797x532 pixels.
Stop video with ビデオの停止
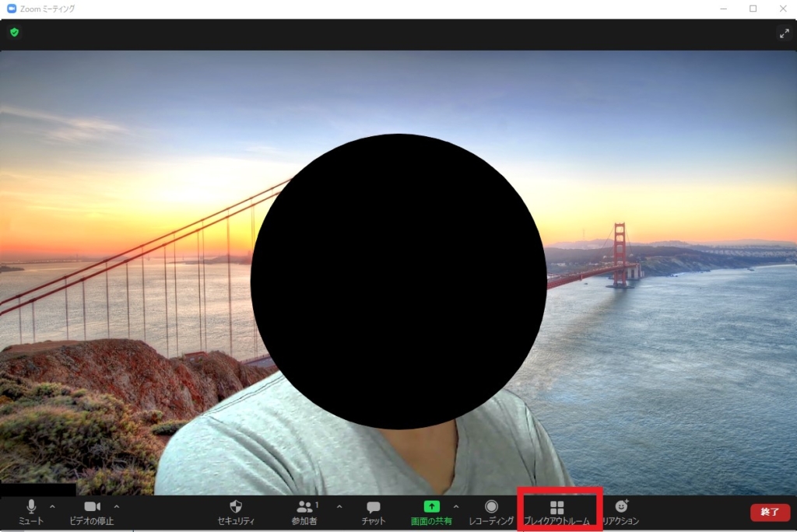coord(92,513)
